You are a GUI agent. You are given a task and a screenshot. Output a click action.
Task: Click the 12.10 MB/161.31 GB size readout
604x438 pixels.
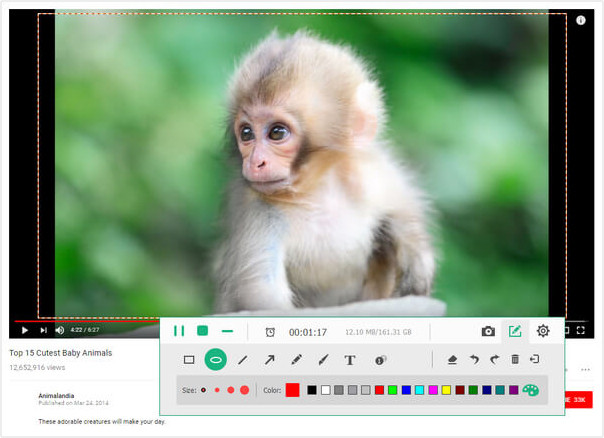pyautogui.click(x=378, y=332)
